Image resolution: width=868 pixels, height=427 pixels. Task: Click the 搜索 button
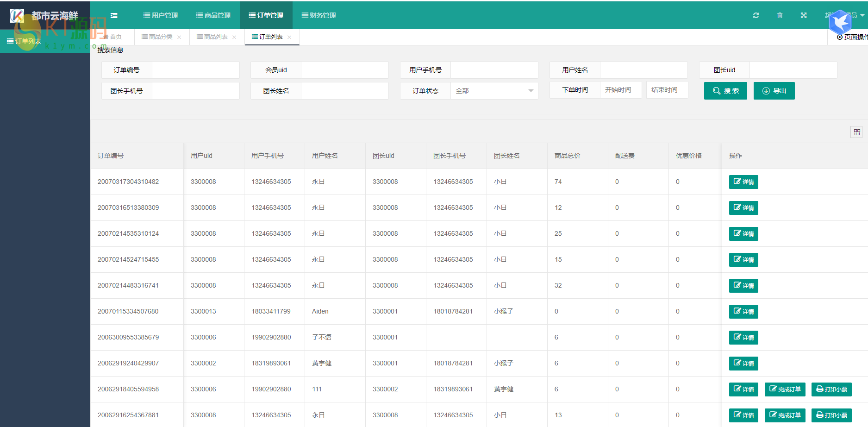coord(725,91)
